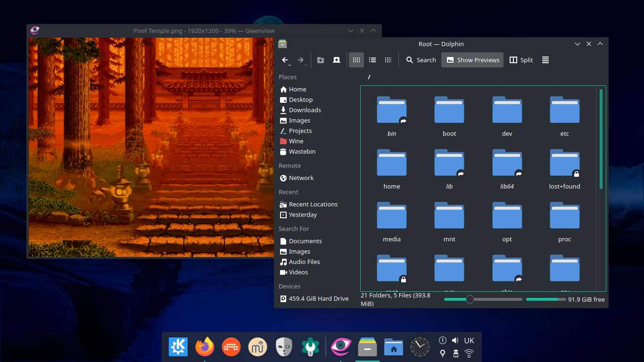The height and width of the screenshot is (362, 644).
Task: Open the Discover settings app with green gear
Action: pyautogui.click(x=311, y=347)
